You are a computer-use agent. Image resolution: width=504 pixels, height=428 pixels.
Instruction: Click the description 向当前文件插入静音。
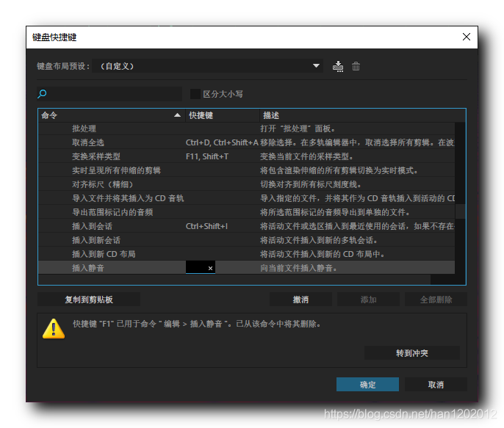click(x=298, y=268)
